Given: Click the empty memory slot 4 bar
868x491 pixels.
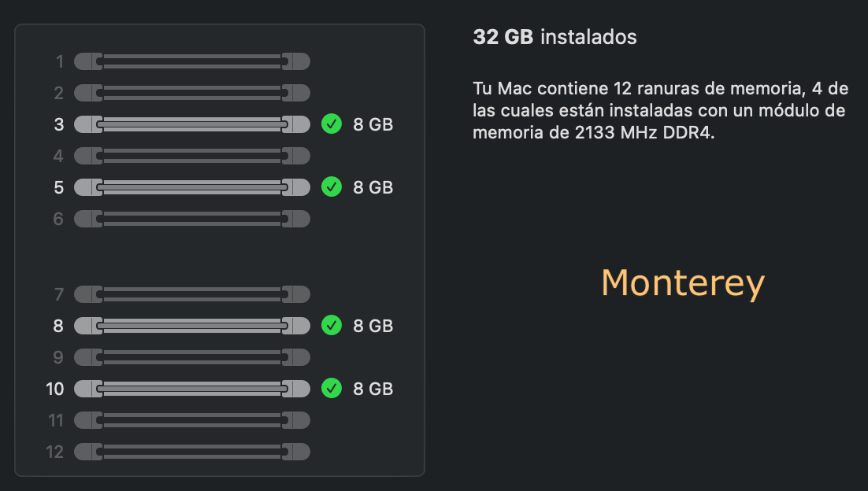Looking at the screenshot, I should pos(191,156).
